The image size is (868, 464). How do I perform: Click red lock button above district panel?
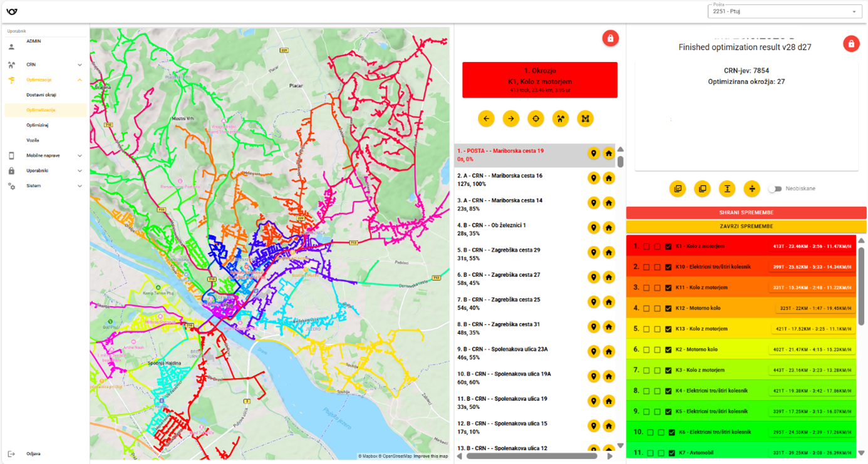pos(610,38)
